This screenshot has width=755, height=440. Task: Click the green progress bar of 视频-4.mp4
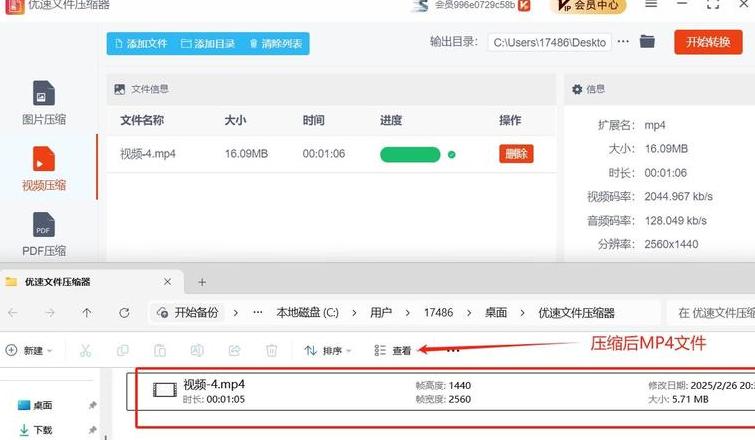pos(410,155)
